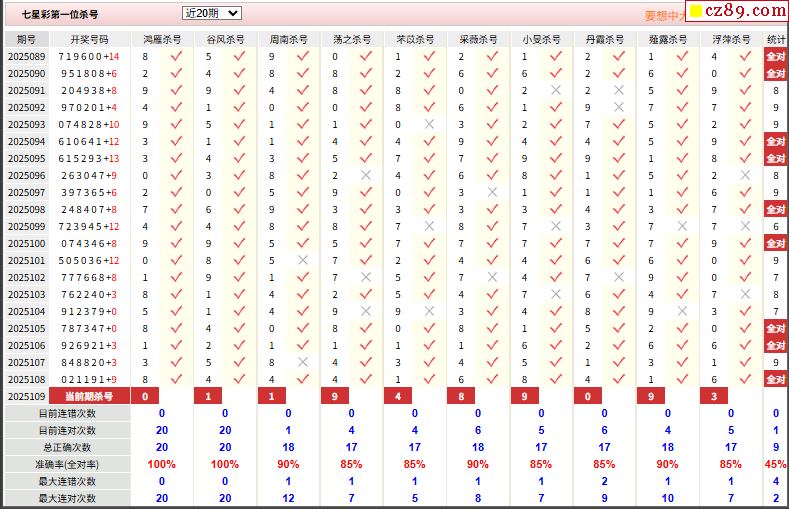The height and width of the screenshot is (509, 789).
Task: Click the 全对 badge in row 2025105
Action: click(775, 328)
